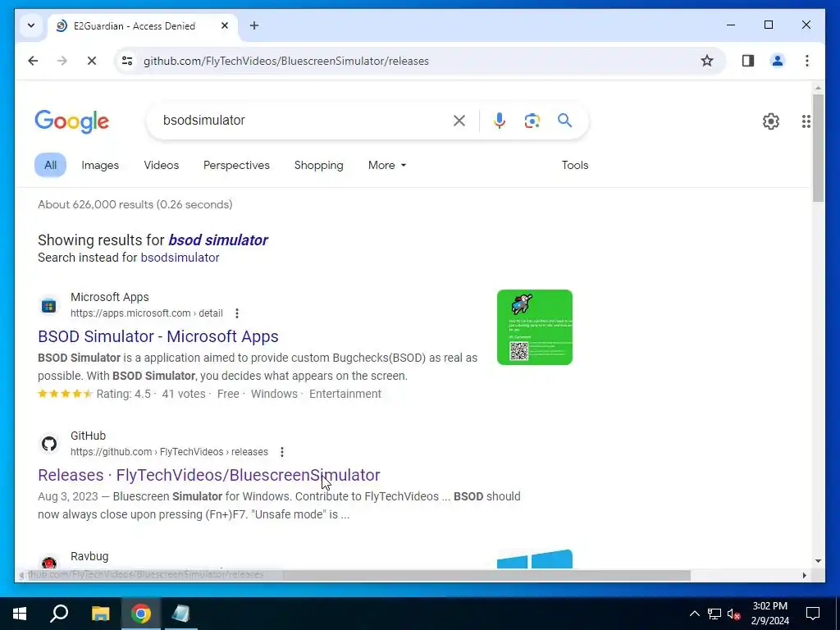Click GitHub site favicon
The height and width of the screenshot is (630, 840).
tap(48, 444)
